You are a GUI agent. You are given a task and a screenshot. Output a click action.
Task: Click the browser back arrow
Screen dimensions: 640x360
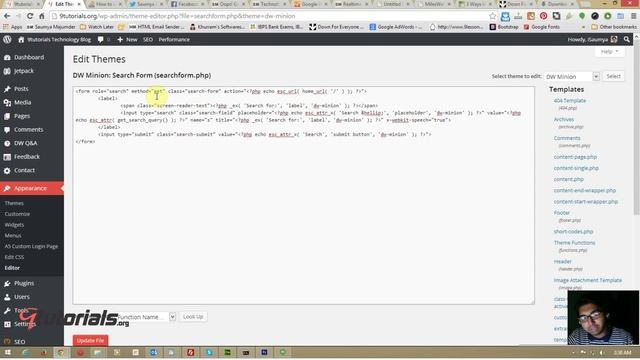7,16
